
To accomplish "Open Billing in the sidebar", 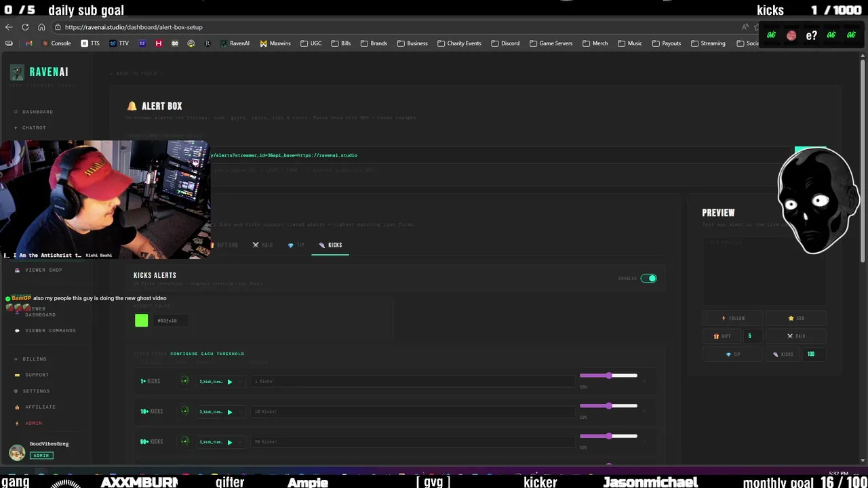I will click(31, 359).
